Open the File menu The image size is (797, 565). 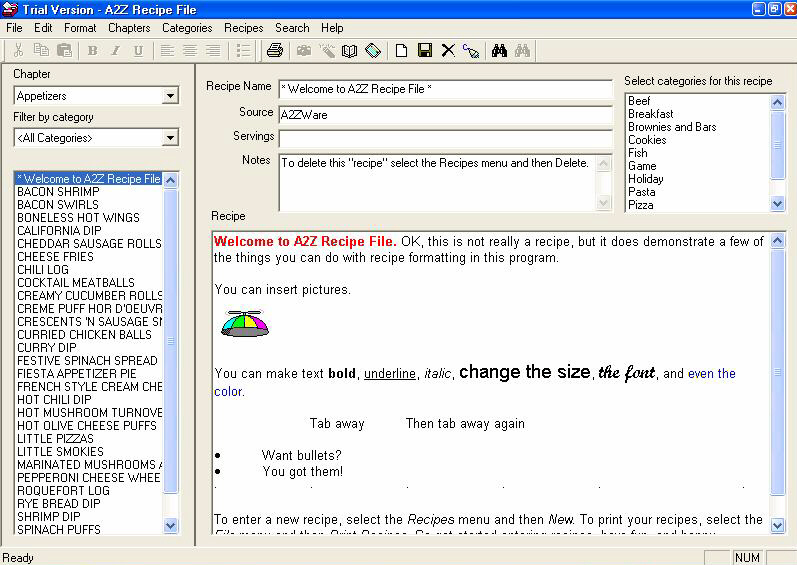[x=14, y=28]
